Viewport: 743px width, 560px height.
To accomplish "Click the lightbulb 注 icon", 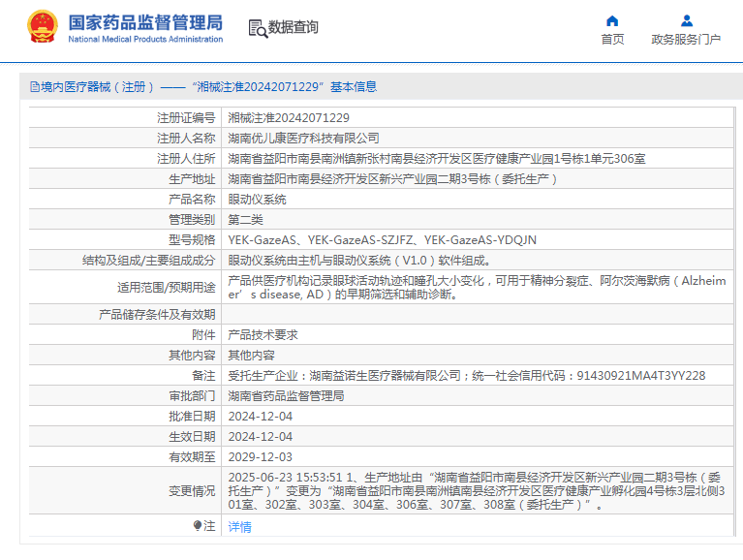I will 198,525.
